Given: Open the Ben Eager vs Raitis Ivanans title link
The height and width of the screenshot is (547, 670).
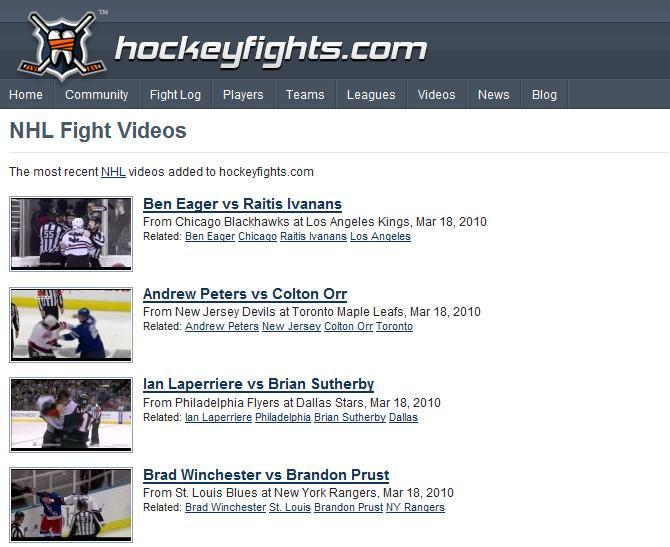Looking at the screenshot, I should click(242, 204).
